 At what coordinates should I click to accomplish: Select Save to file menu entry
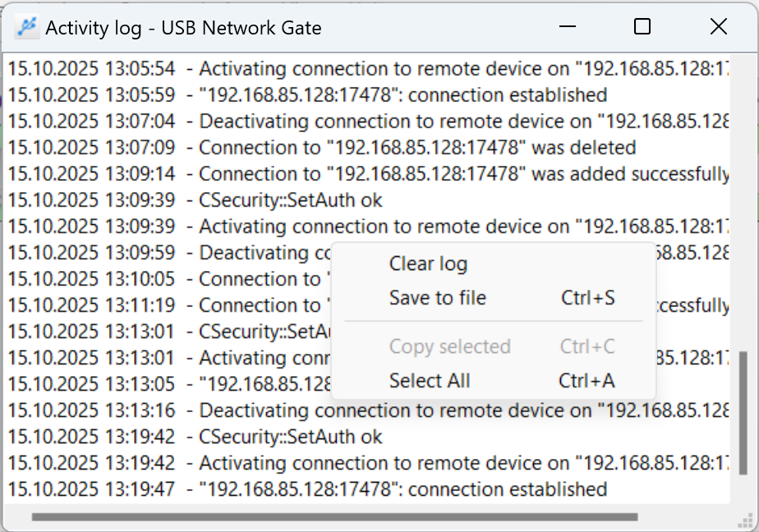point(438,298)
